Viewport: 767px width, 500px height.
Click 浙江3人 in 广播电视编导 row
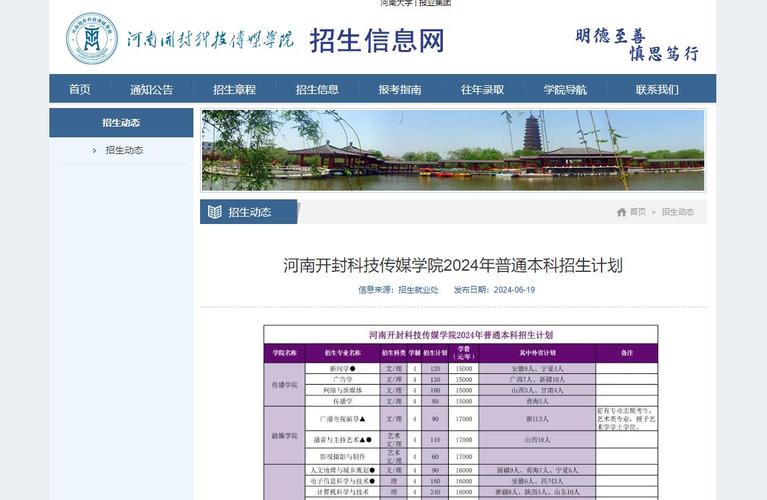click(x=538, y=419)
